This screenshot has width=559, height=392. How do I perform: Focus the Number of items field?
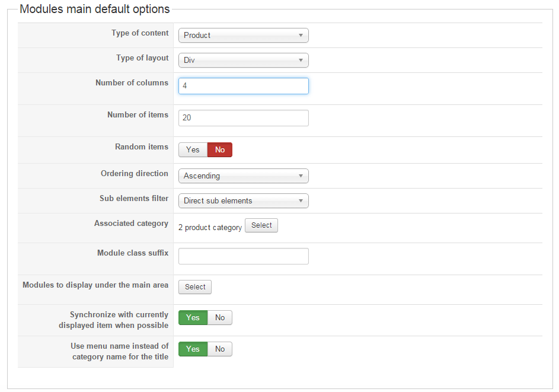pyautogui.click(x=243, y=118)
